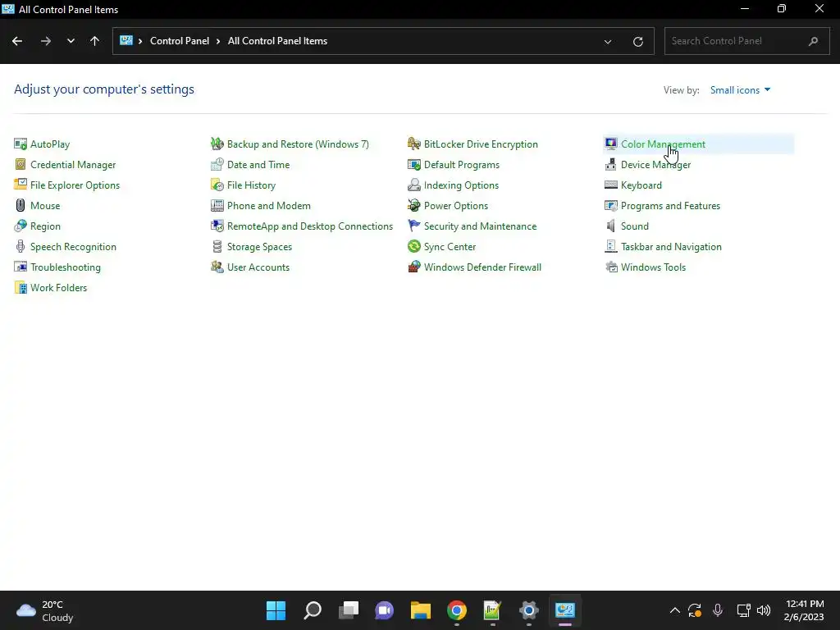This screenshot has height=630, width=840.
Task: Click the volume speaker tray icon
Action: [764, 610]
